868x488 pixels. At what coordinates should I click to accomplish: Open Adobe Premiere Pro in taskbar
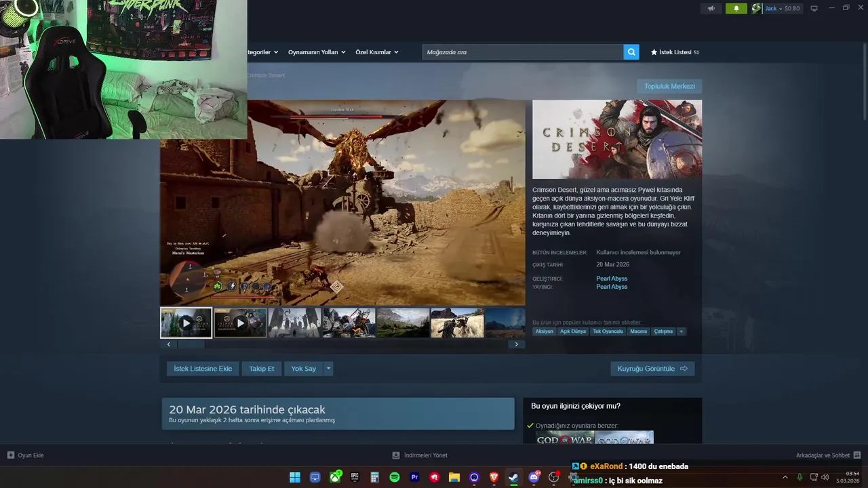click(x=414, y=477)
